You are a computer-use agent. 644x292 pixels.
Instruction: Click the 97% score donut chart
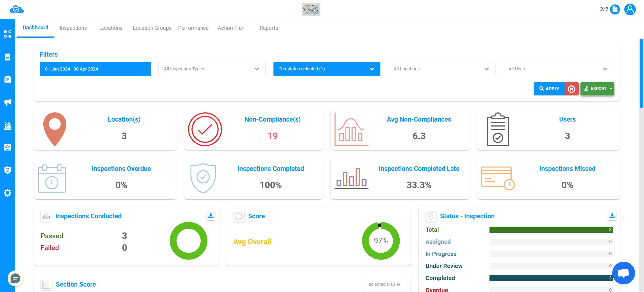pos(381,241)
